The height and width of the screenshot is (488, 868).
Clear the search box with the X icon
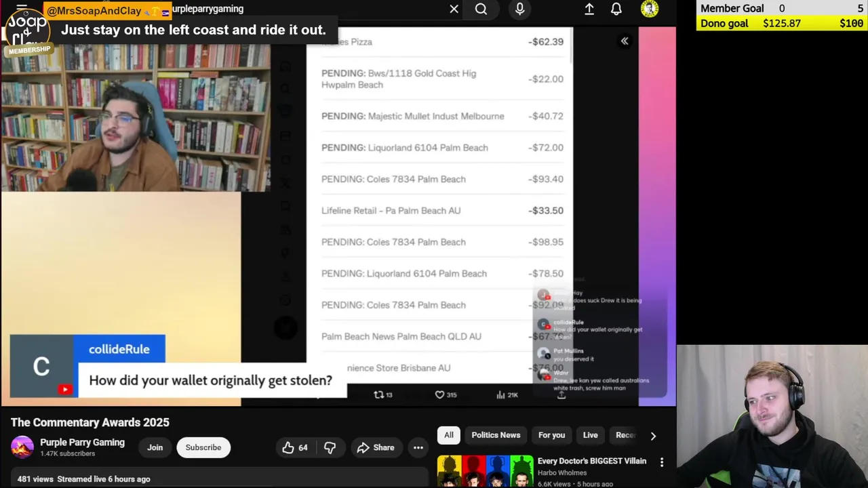454,9
